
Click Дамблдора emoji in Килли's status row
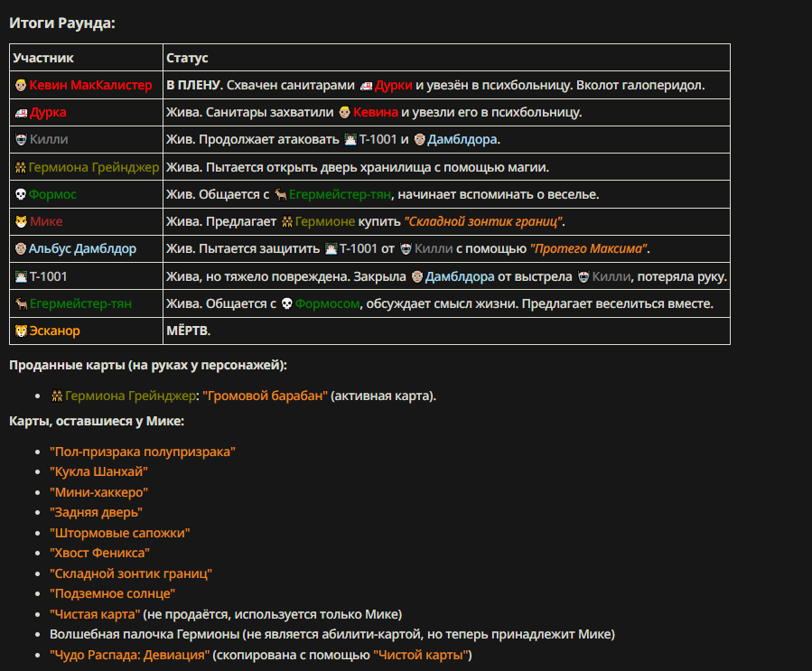pos(419,140)
